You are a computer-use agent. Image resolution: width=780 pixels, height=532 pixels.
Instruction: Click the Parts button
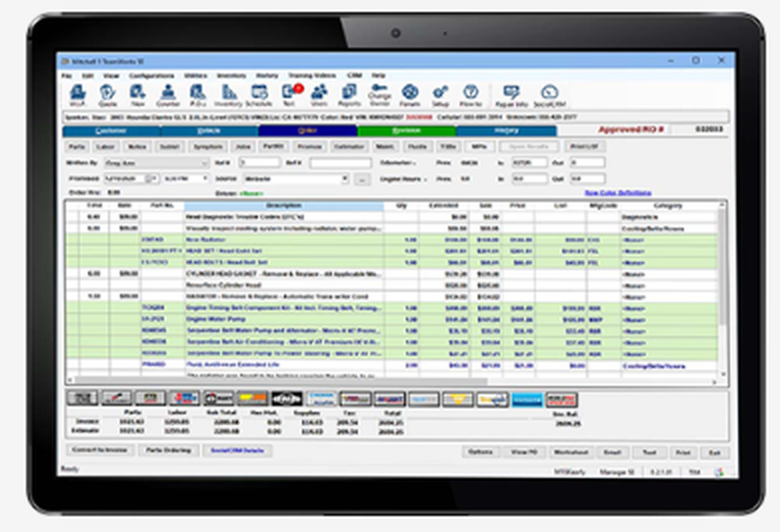coord(76,147)
